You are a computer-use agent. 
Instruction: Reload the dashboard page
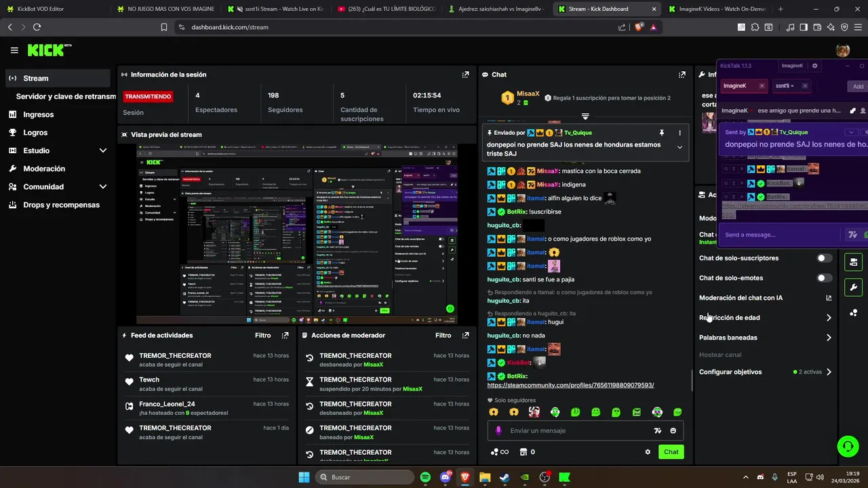pyautogui.click(x=37, y=27)
